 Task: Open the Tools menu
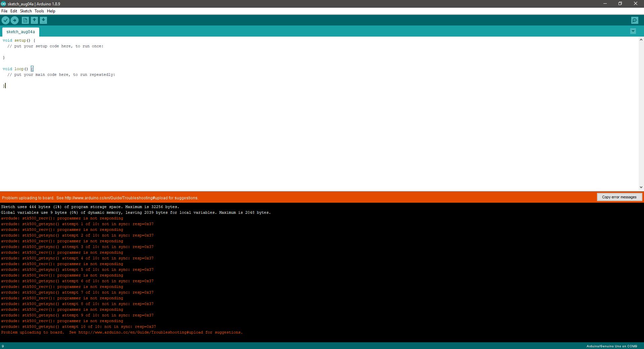pyautogui.click(x=39, y=11)
